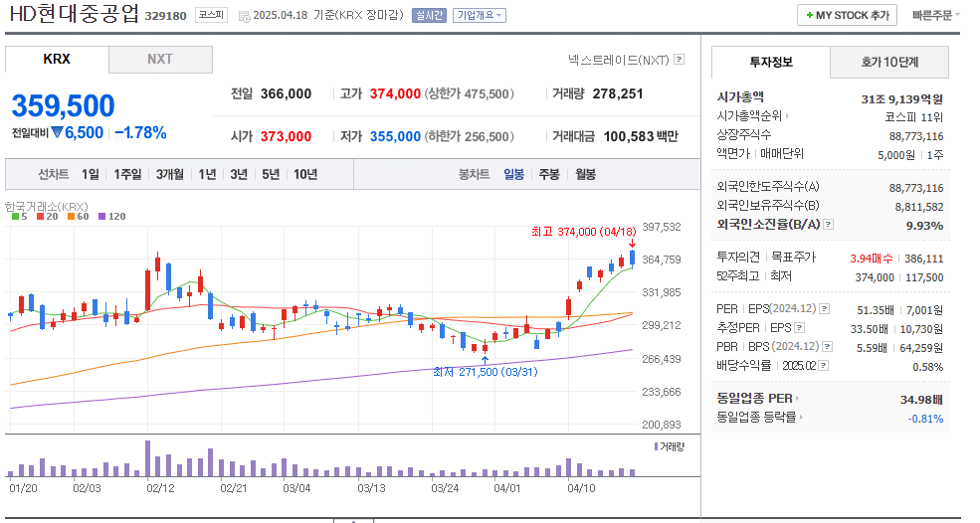Click the 전일 value 366,000
Screen dimensions: 980x523
(x=286, y=93)
